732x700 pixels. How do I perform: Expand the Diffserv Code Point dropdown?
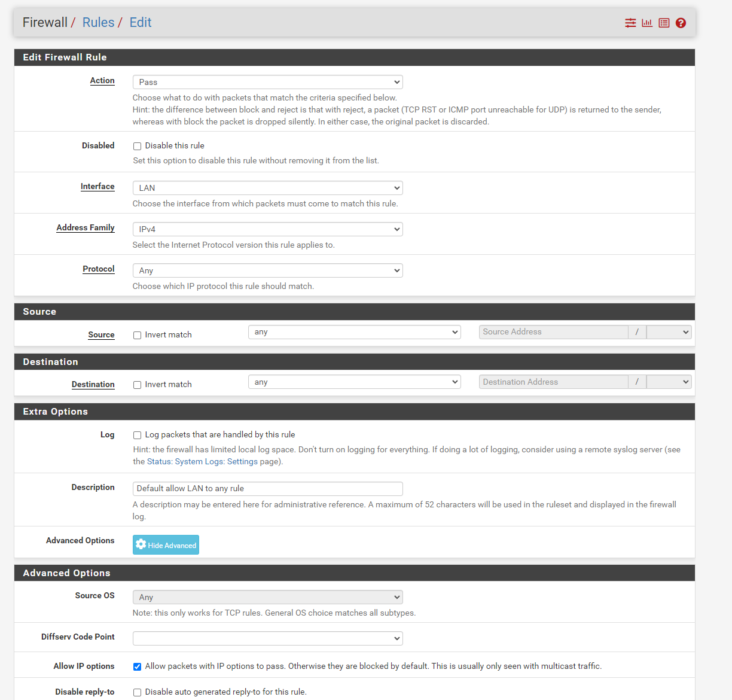click(267, 638)
